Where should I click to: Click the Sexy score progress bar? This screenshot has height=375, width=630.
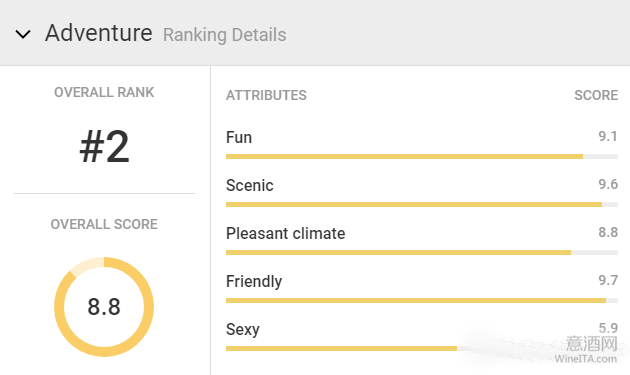click(422, 348)
